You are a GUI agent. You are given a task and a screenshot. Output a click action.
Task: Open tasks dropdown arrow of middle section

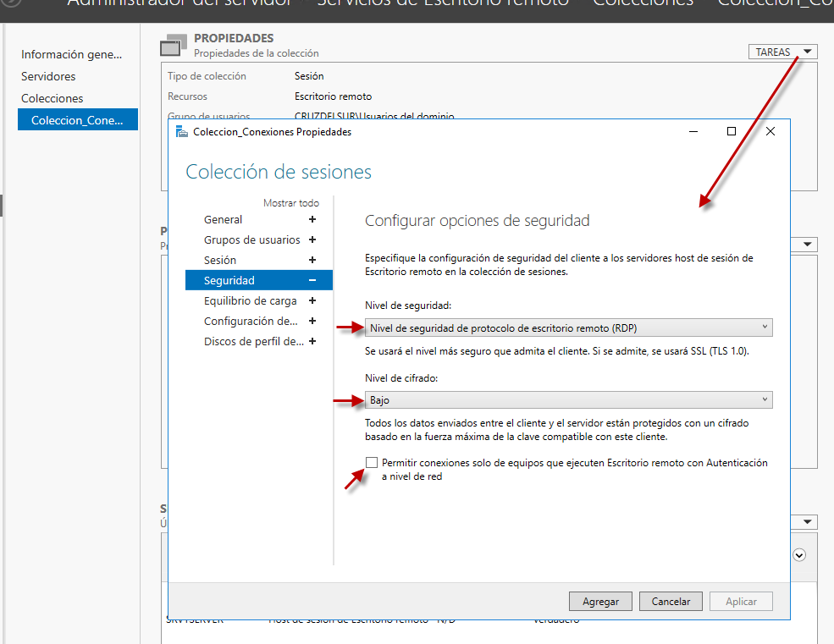click(808, 244)
